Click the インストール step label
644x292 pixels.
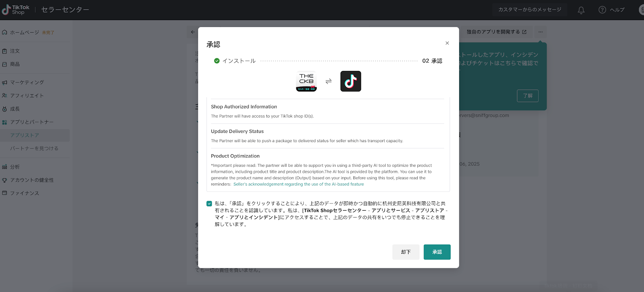(x=239, y=61)
